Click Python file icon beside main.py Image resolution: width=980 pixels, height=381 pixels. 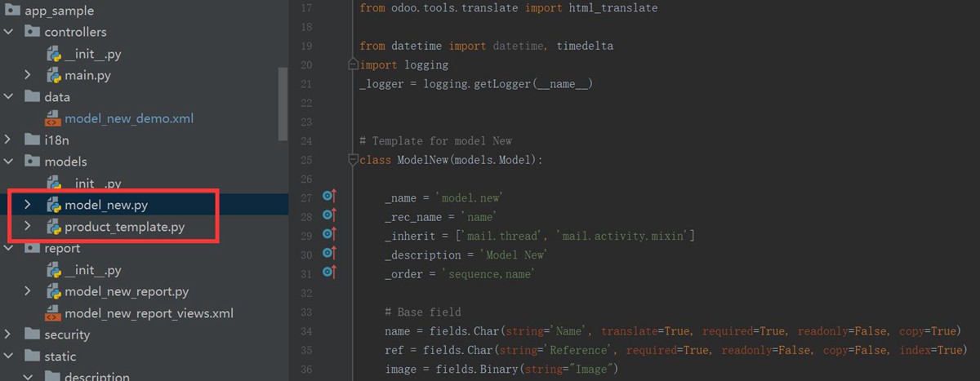click(x=54, y=75)
